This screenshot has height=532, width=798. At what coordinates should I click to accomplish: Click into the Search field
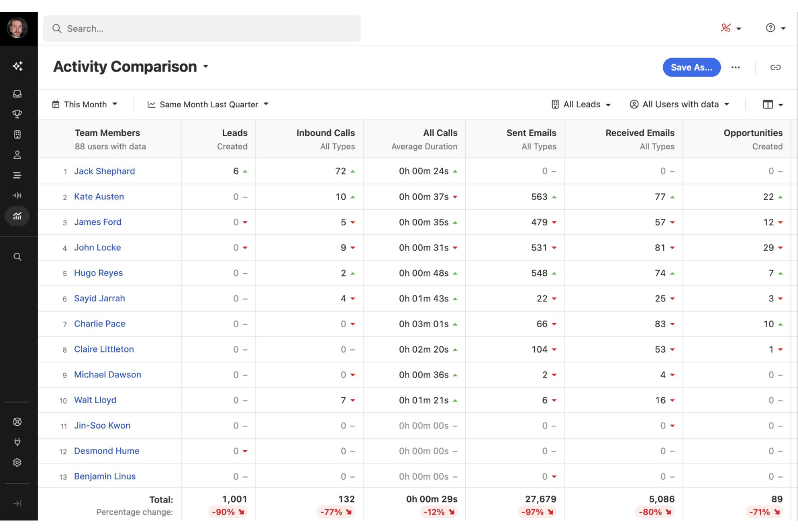point(202,29)
